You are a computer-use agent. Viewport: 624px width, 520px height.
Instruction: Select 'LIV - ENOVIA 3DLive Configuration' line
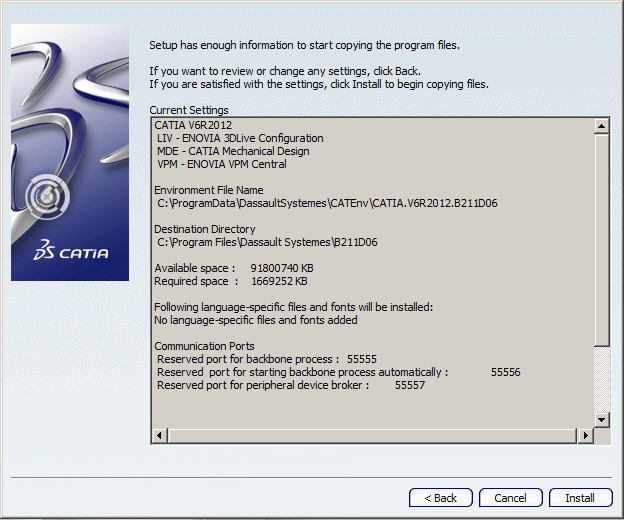pyautogui.click(x=240, y=138)
